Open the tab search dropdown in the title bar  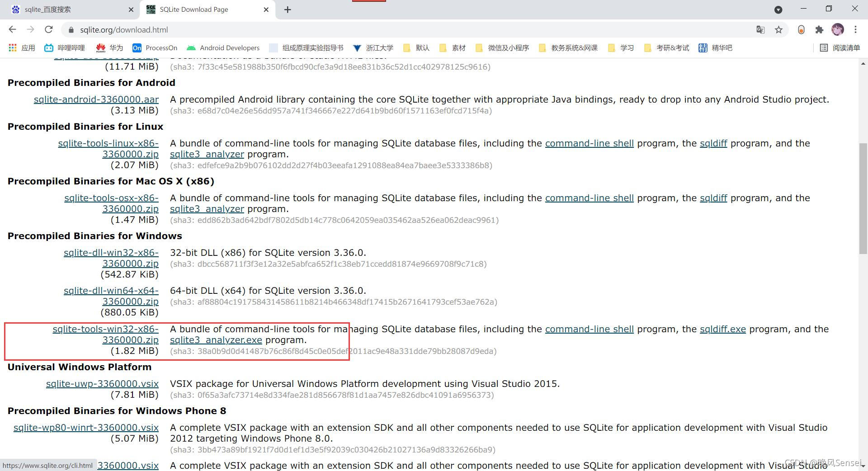point(778,9)
